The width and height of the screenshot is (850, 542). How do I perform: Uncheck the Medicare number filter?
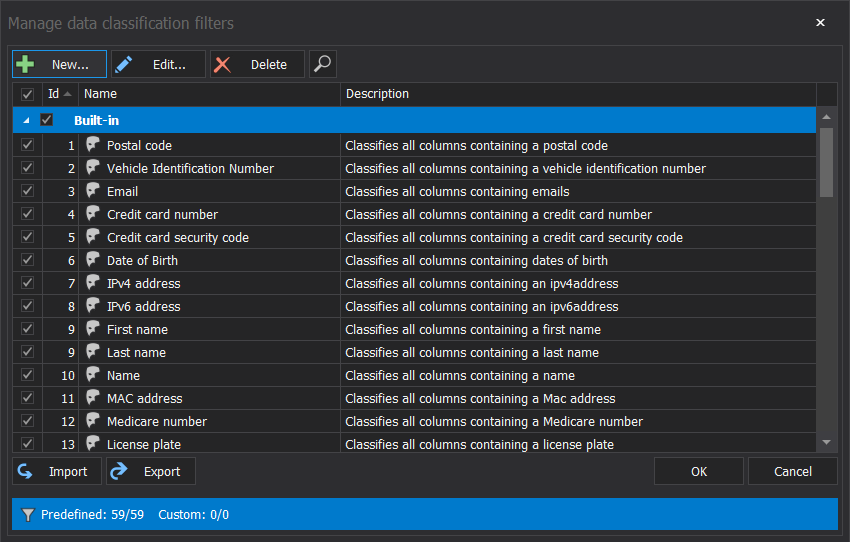coord(27,421)
